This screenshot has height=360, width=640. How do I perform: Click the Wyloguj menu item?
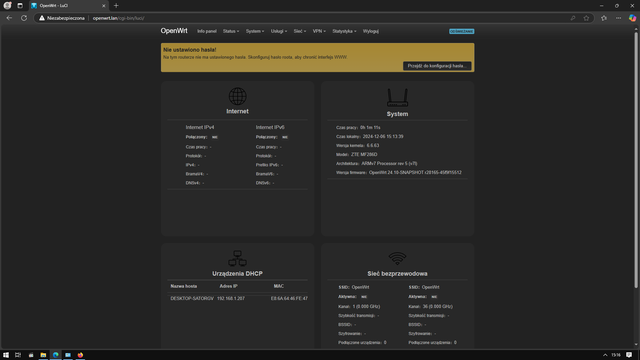[x=371, y=31]
